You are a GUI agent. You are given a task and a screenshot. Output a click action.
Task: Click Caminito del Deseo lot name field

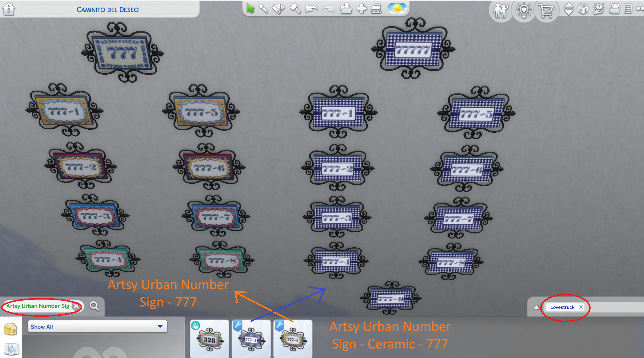point(108,10)
